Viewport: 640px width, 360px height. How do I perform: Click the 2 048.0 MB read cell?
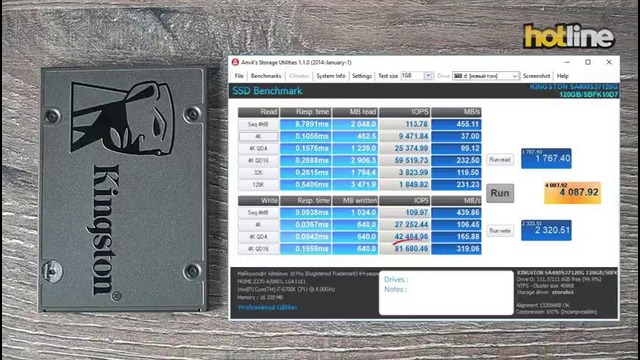[x=355, y=124]
